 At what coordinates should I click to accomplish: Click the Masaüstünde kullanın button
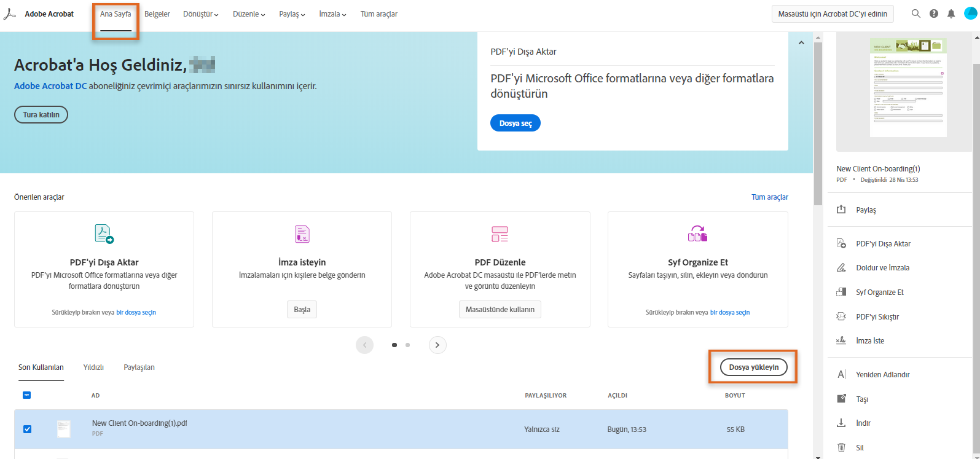tap(500, 309)
